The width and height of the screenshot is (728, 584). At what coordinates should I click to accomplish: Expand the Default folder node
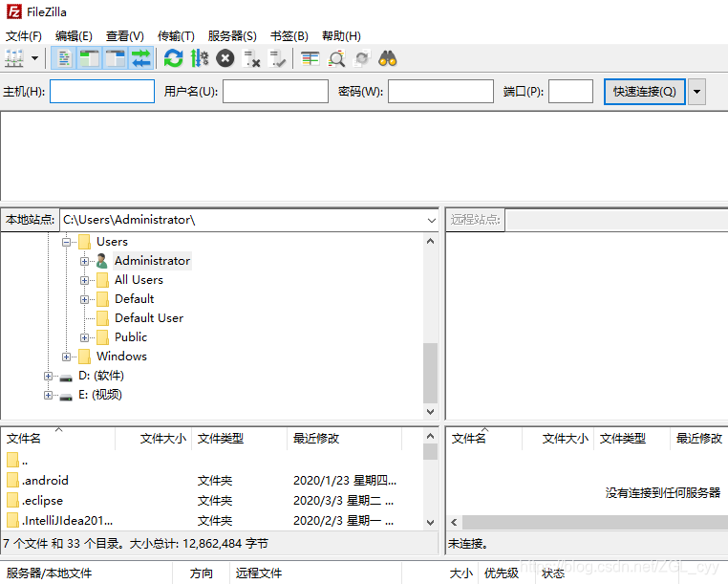click(84, 299)
